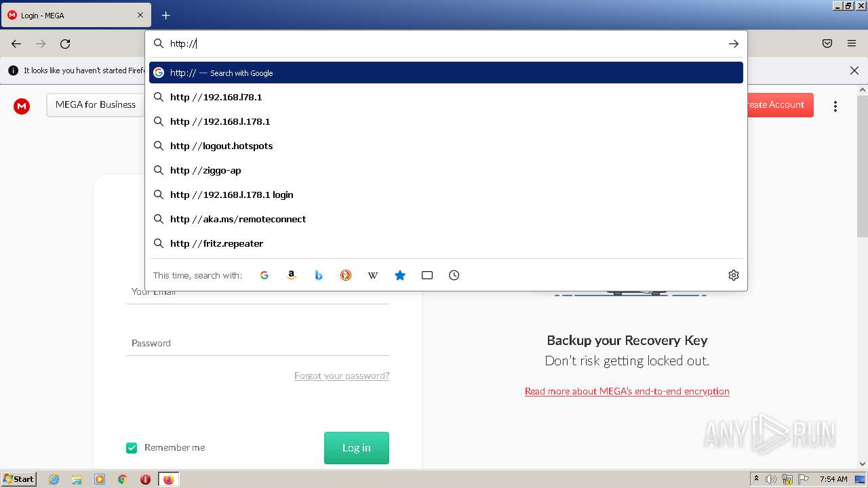This screenshot has height=488, width=868.
Task: Open Action Center flag icon
Action: (804, 479)
